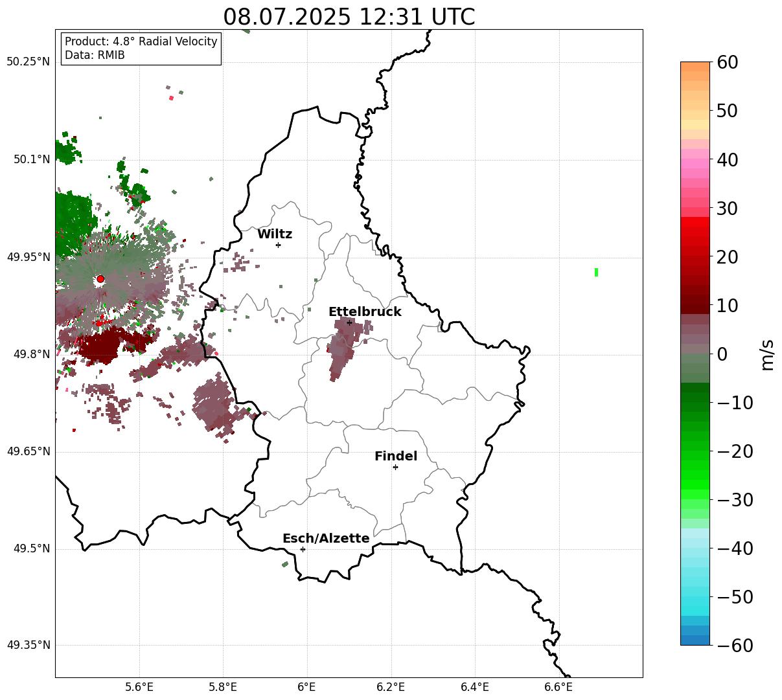The width and height of the screenshot is (782, 700).
Task: Click the 40 colorbar tick label
Action: point(729,159)
